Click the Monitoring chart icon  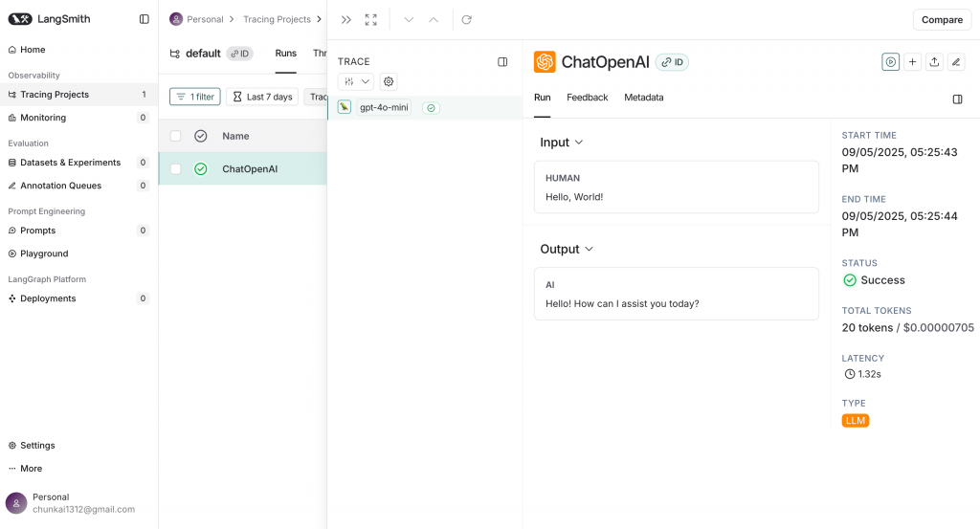click(11, 118)
